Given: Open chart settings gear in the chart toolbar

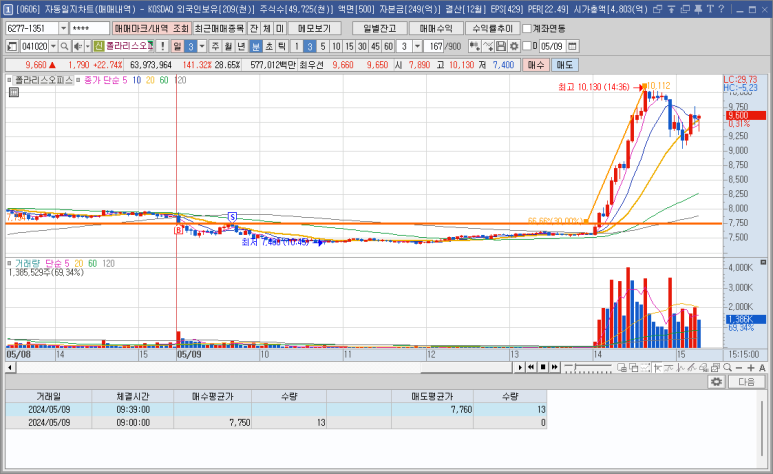Looking at the screenshot, I should [514, 46].
